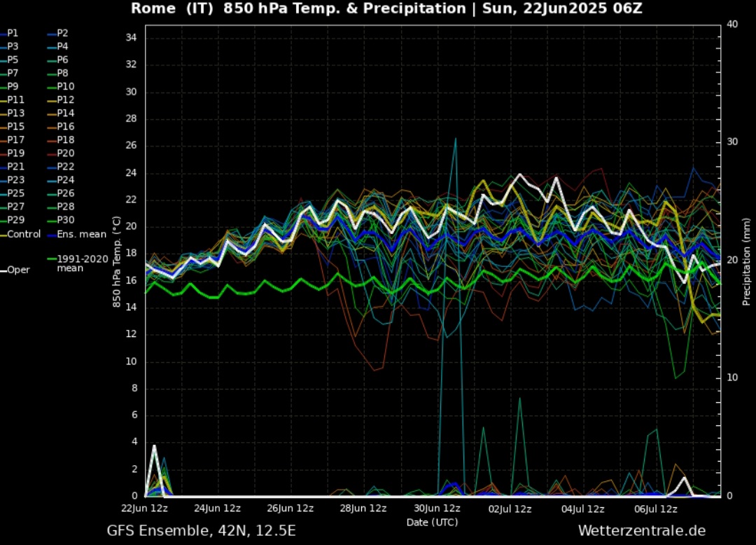This screenshot has width=756, height=545.
Task: Click the GFS Ensemble, 42N, 12.5E caption
Action: pyautogui.click(x=202, y=531)
